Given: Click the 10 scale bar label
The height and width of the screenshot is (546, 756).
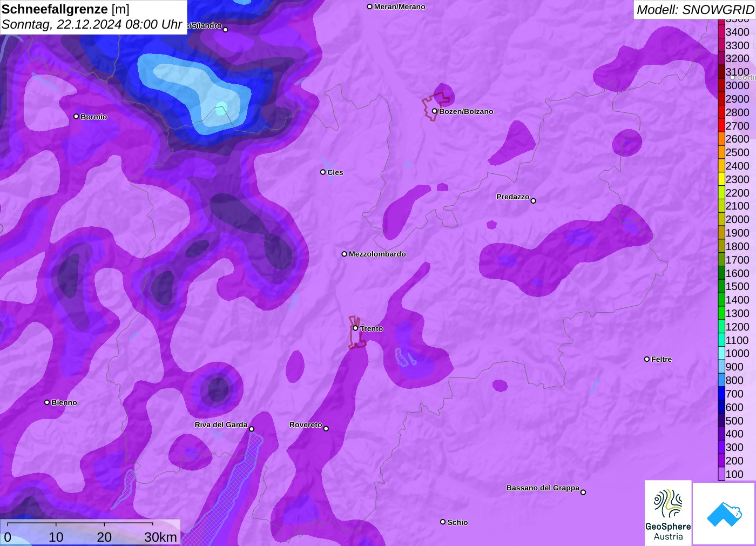Looking at the screenshot, I should point(56,537).
